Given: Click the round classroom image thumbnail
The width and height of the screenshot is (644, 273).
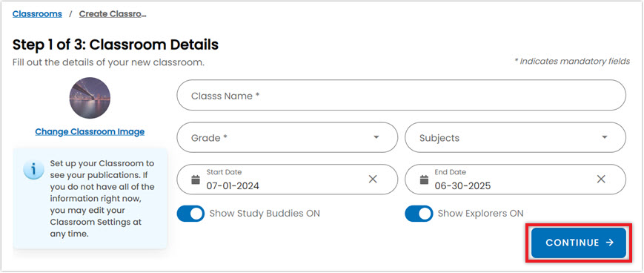Looking at the screenshot, I should pos(90,98).
